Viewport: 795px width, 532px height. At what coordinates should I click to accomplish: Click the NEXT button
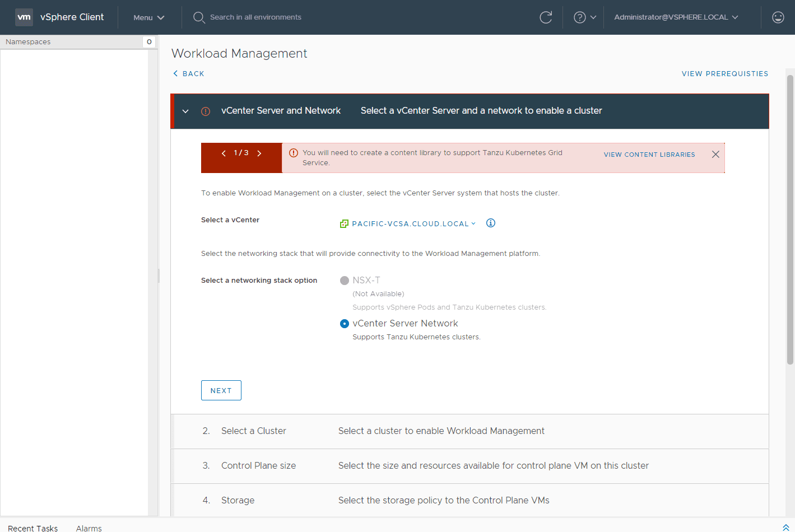221,390
